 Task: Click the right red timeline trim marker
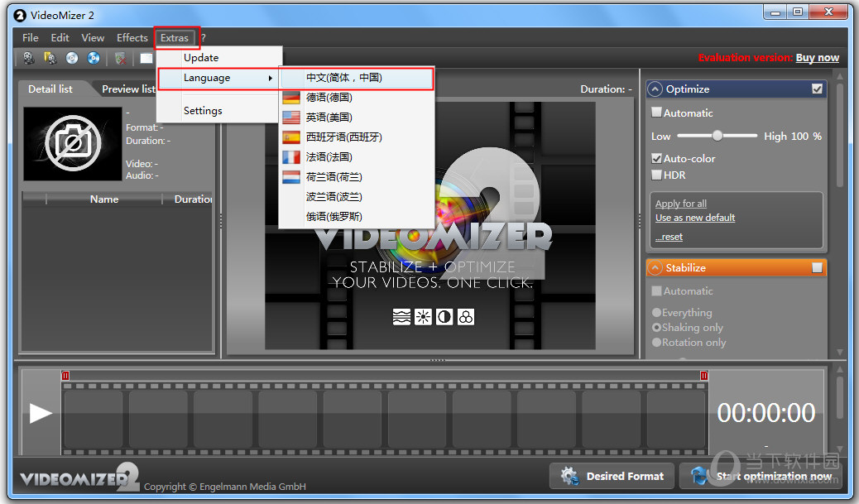coord(704,376)
